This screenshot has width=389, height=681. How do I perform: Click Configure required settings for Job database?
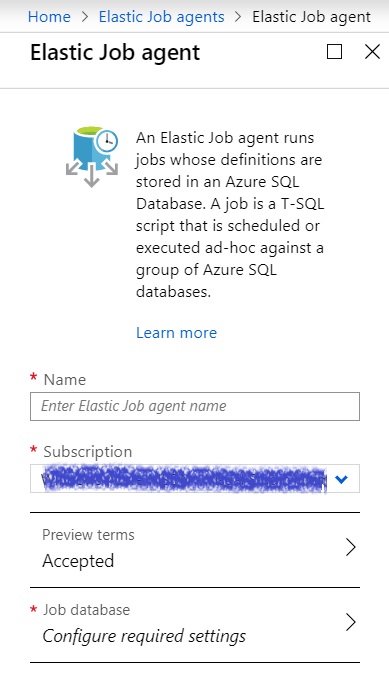(x=144, y=636)
